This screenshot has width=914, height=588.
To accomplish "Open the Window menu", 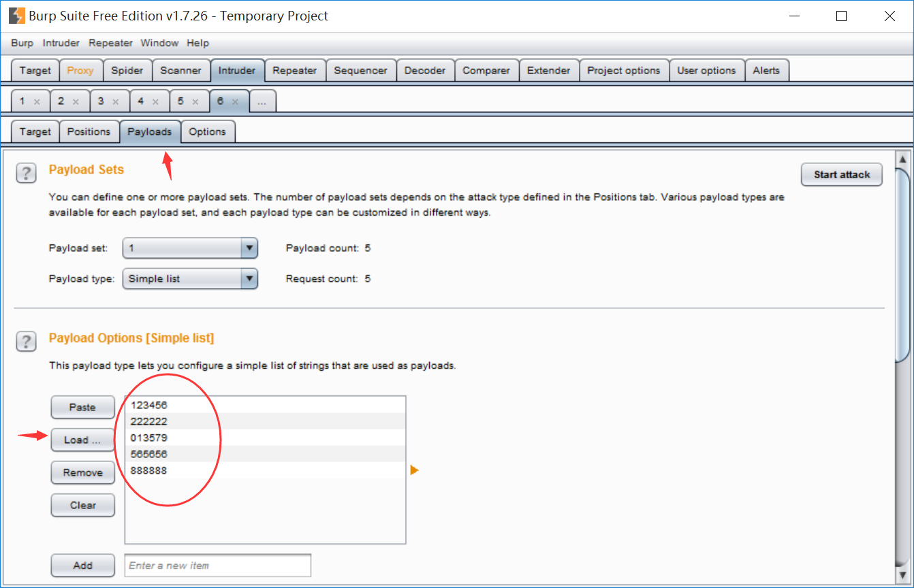I will [159, 43].
